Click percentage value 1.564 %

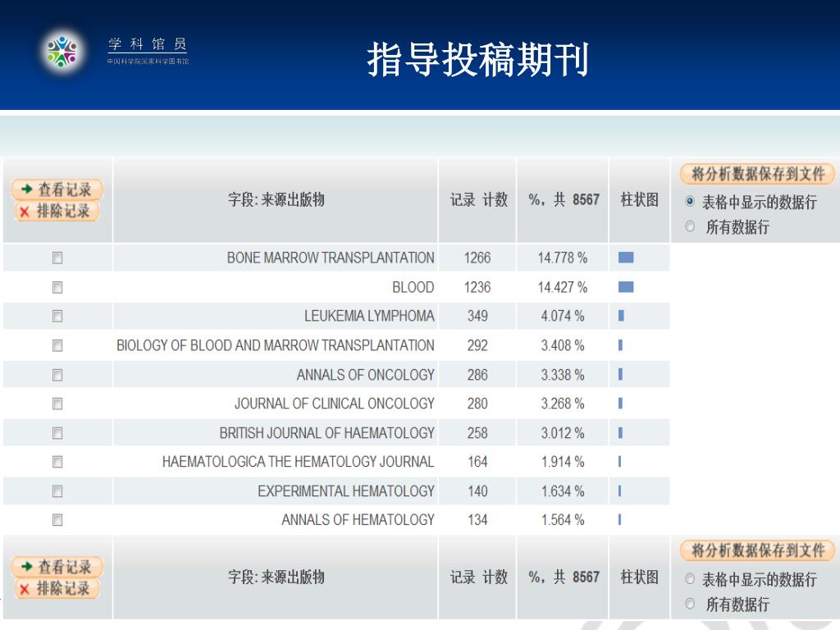[563, 519]
